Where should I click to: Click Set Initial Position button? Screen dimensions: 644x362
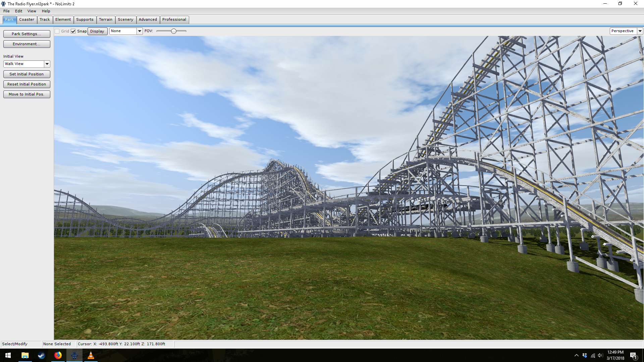pos(26,74)
